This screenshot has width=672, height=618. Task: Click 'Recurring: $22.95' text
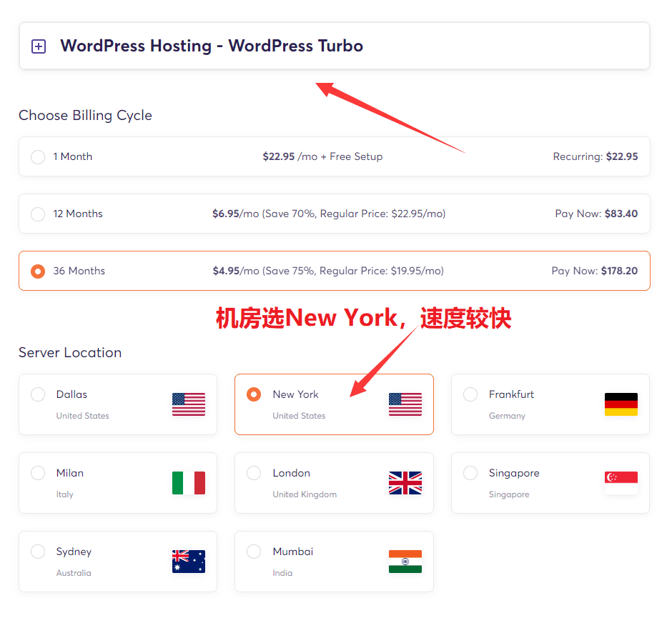[596, 156]
